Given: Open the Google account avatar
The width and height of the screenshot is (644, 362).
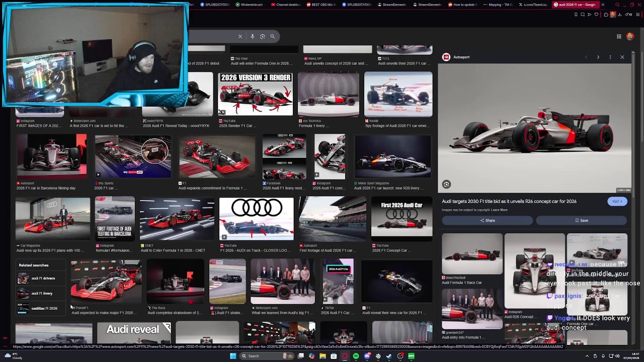Looking at the screenshot, I should pyautogui.click(x=630, y=36).
